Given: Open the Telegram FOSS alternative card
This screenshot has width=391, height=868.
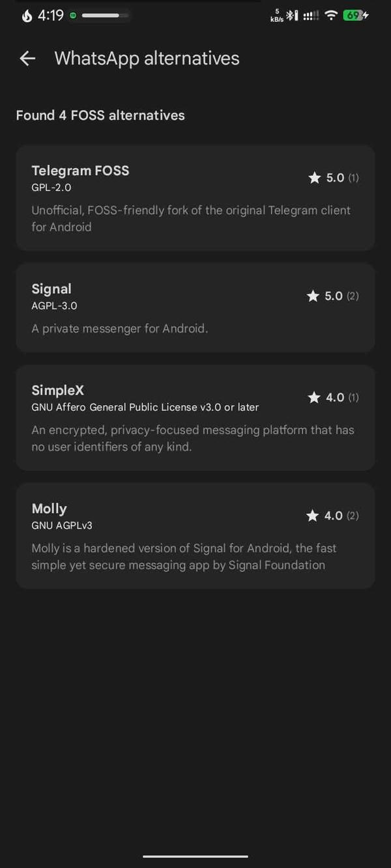Looking at the screenshot, I should (x=195, y=197).
